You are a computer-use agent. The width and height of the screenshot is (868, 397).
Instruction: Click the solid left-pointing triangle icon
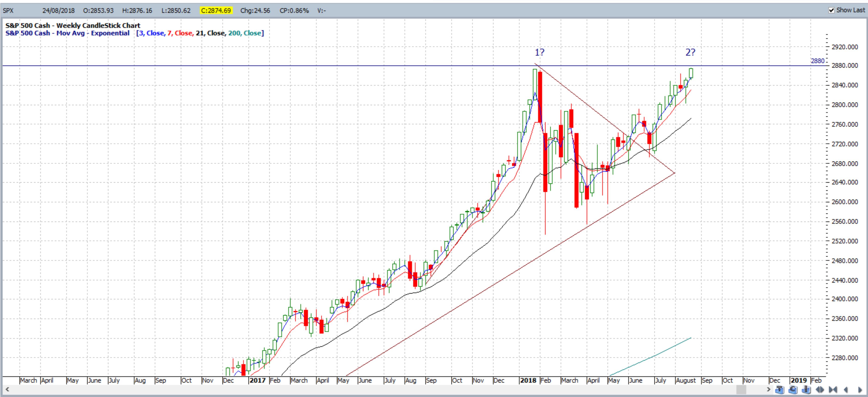[x=846, y=390]
